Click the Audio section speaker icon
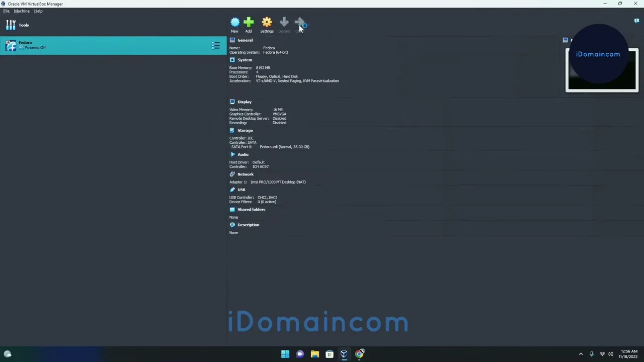Viewport: 644px width, 362px height. click(232, 154)
